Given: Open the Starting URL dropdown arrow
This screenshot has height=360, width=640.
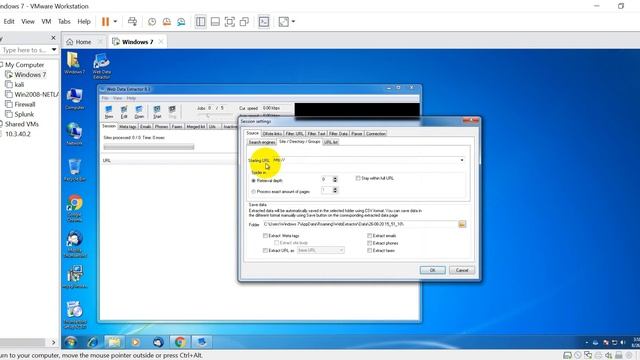Looking at the screenshot, I should pyautogui.click(x=462, y=160).
